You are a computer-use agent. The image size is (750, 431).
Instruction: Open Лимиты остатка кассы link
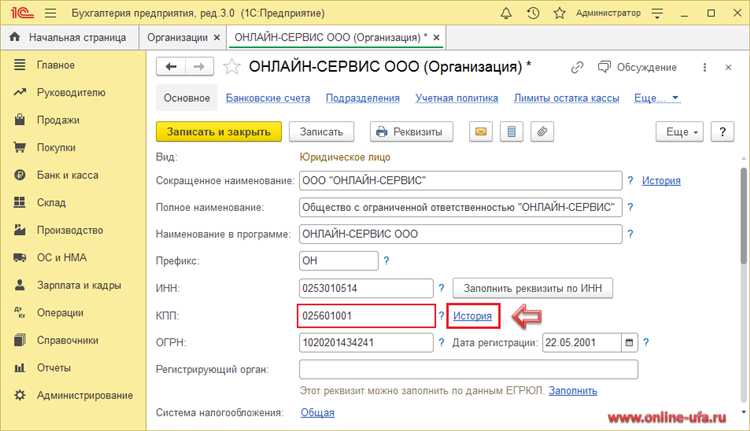coord(566,98)
